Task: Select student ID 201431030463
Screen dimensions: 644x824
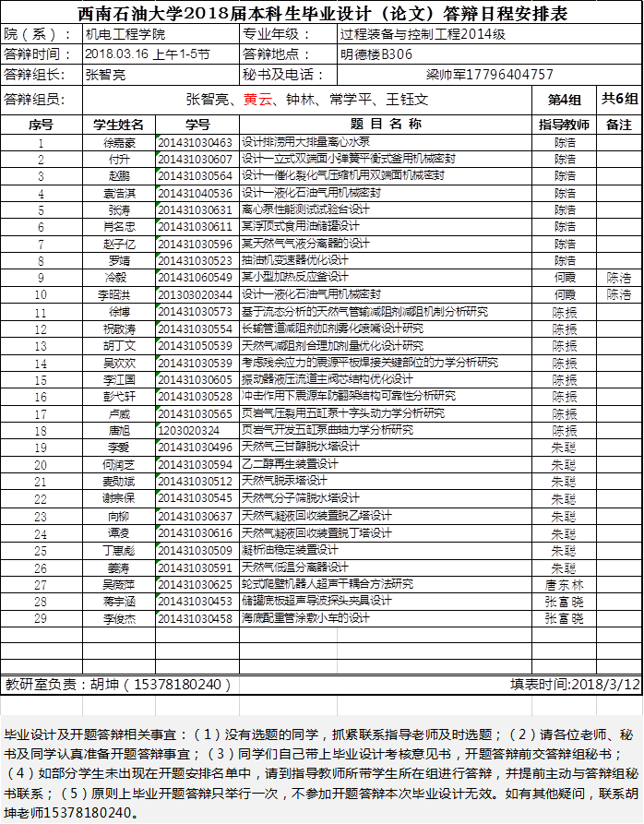Action: pyautogui.click(x=197, y=143)
